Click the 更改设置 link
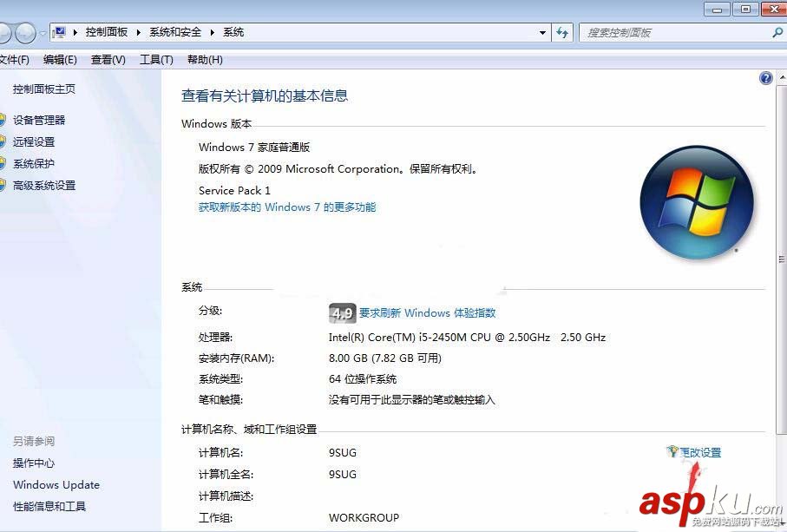 pos(699,451)
